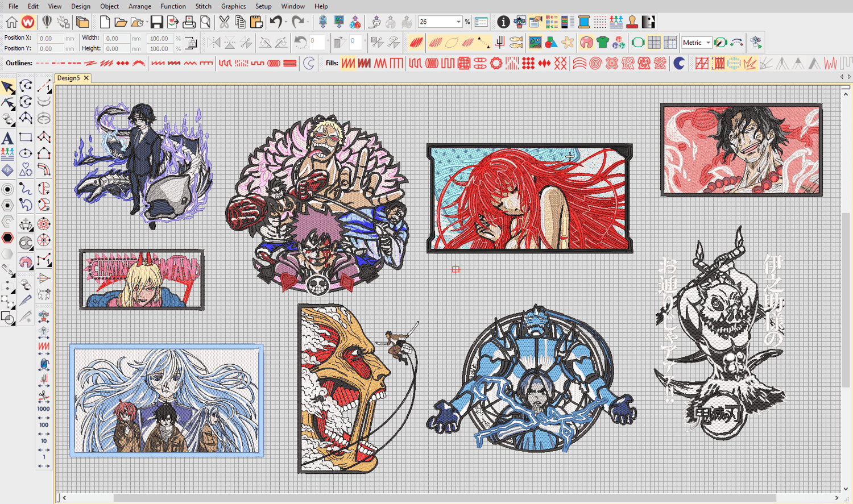Open the Metric measurement units dropdown
The width and height of the screenshot is (853, 504).
(x=708, y=43)
